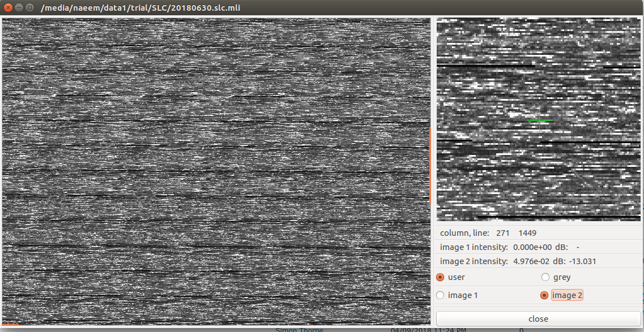Select the "user" radio button
Screen dimensions: 644x332
click(441, 277)
